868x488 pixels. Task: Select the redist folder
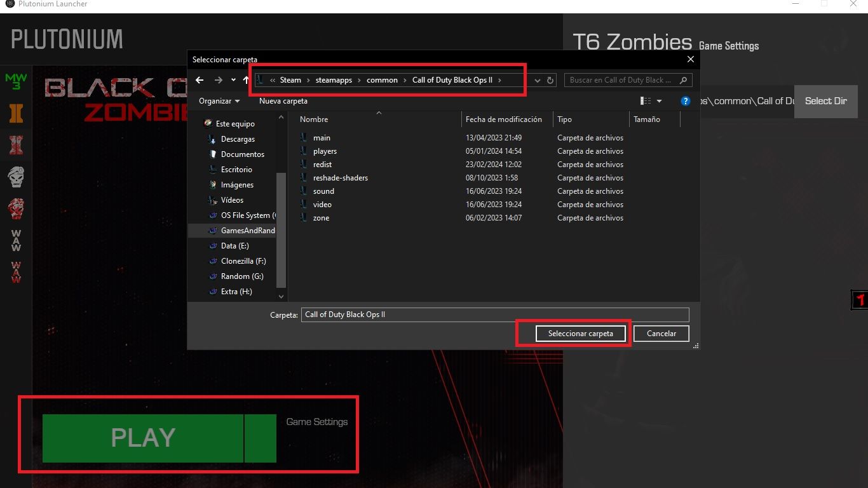[322, 165]
